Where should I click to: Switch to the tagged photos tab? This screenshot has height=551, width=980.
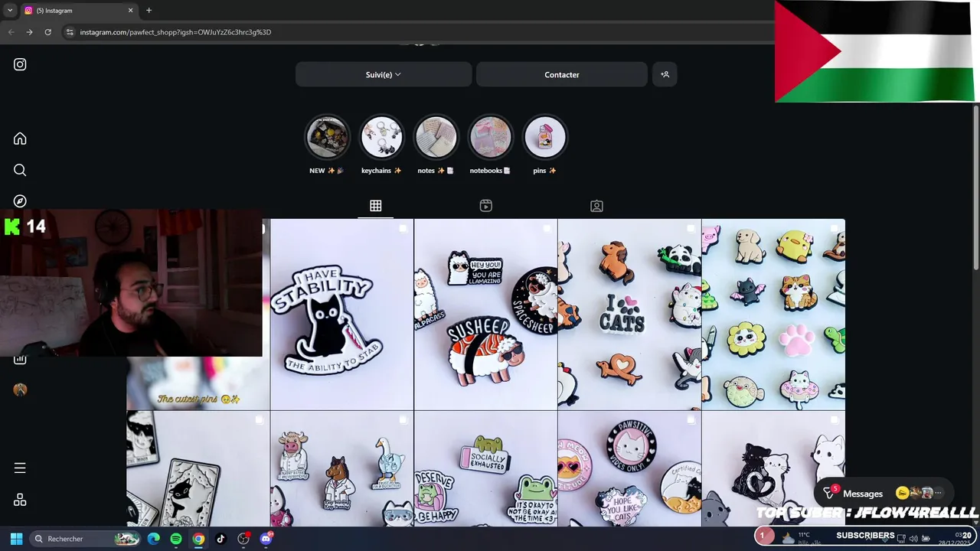[x=596, y=206]
